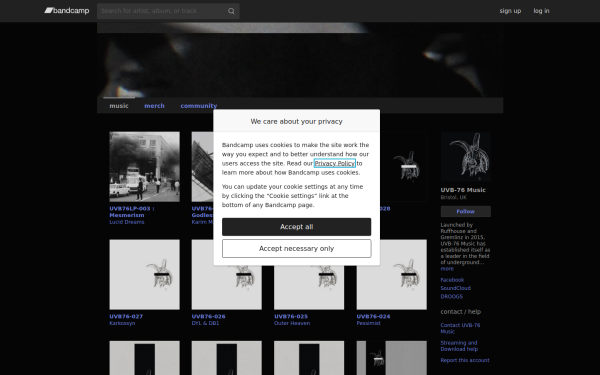Click the DYL & DB1 artist name
The image size is (600, 375).
tap(205, 323)
